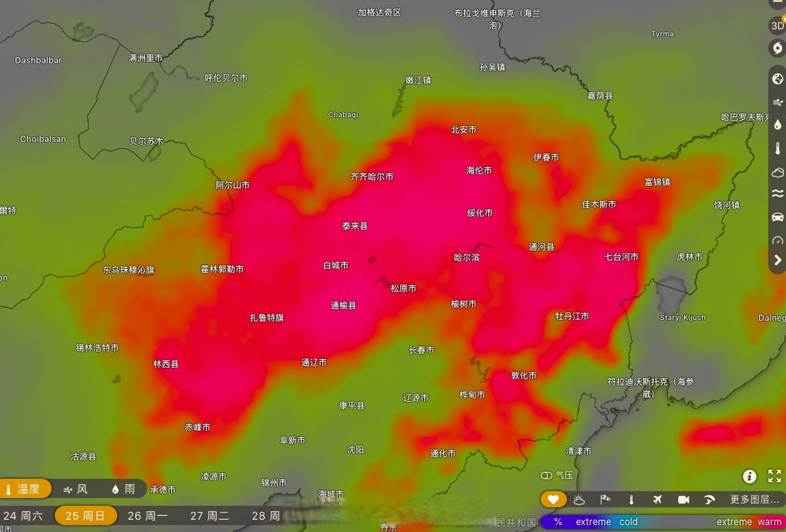
Task: Select the 26 周一 date tab
Action: [x=147, y=516]
